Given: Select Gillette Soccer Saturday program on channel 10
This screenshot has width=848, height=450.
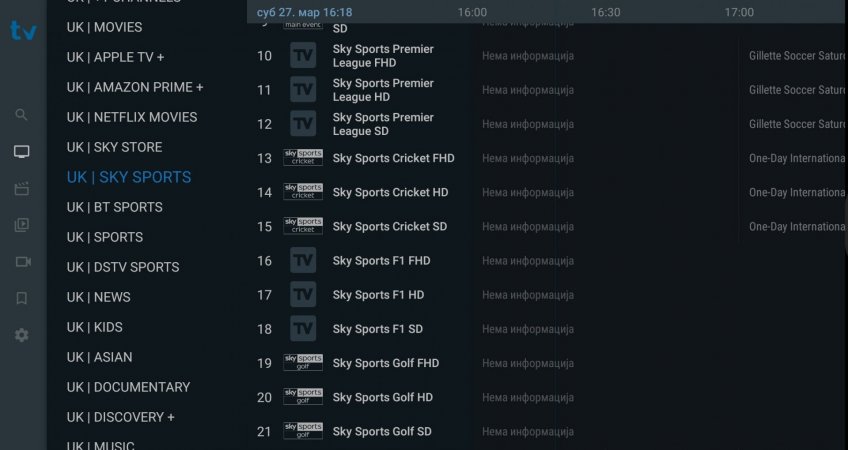Looking at the screenshot, I should pyautogui.click(x=796, y=56).
